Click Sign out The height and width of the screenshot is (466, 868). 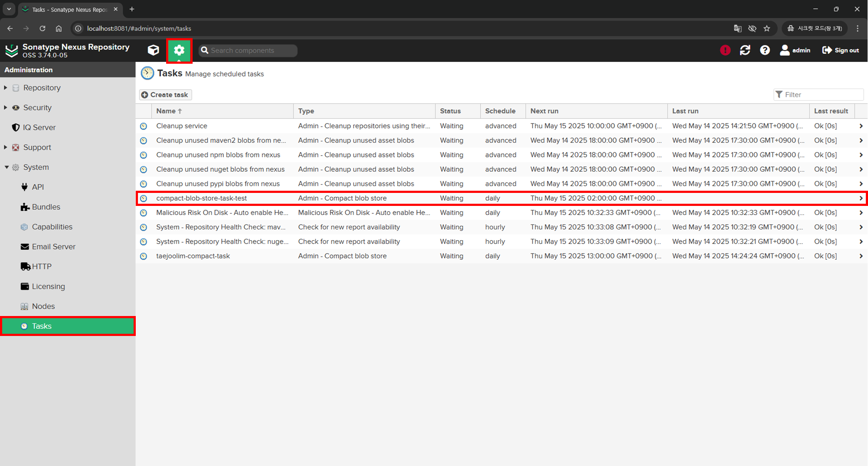tap(841, 50)
